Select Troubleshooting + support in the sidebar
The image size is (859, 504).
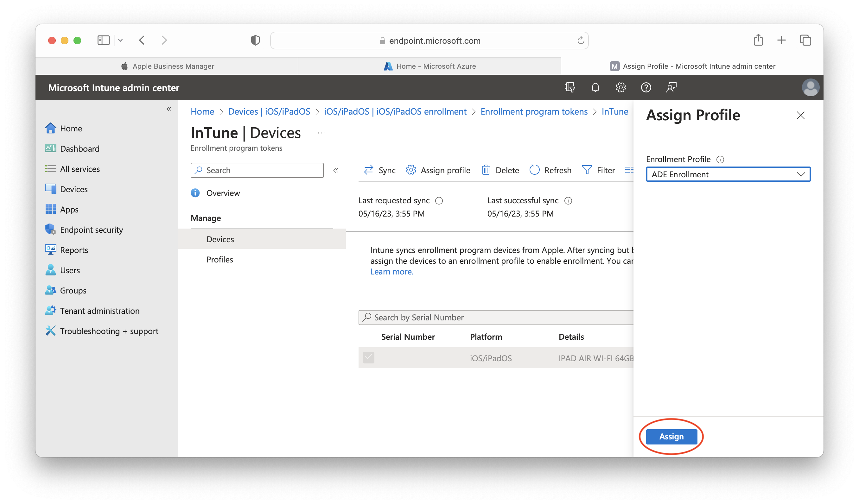point(109,331)
